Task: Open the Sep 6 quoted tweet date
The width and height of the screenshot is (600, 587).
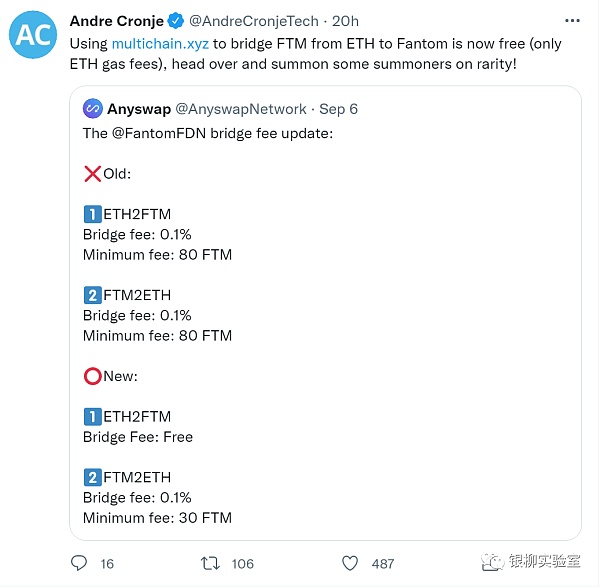Action: 338,109
